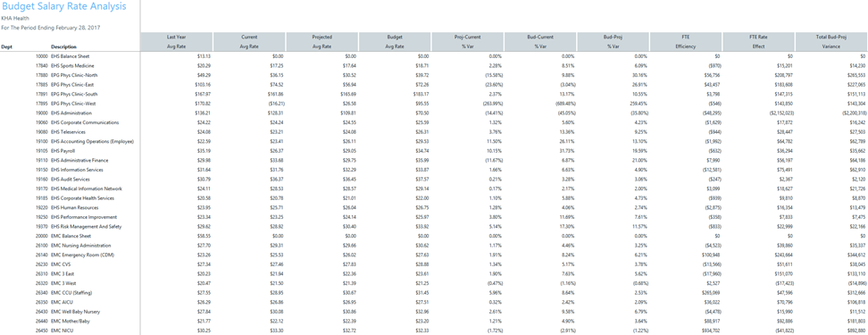Select the EHS Human Resources row
Screen dimensions: 868x335
434,207
